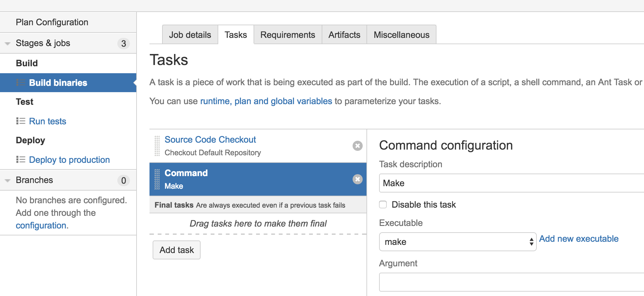Click the list icon beside Deploy to production
The width and height of the screenshot is (644, 296).
pyautogui.click(x=20, y=160)
